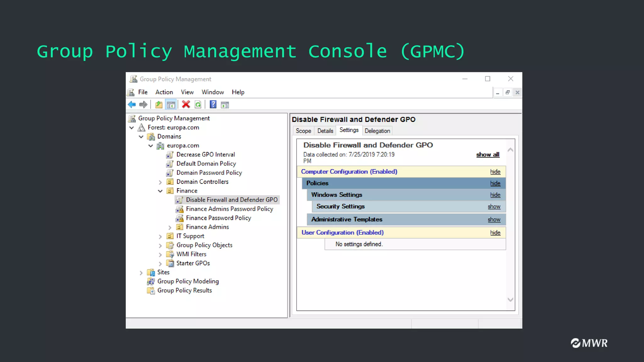Click the Up one level folder icon
Viewport: 644px width, 362px height.
159,105
